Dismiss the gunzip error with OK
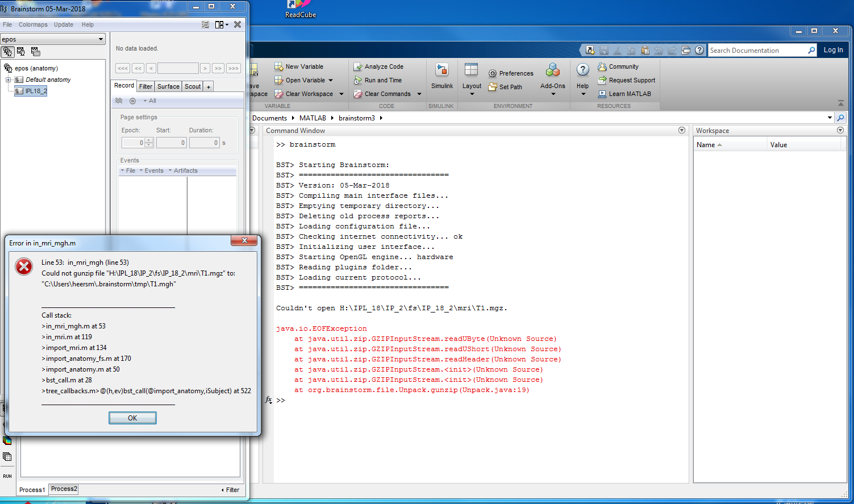 point(132,418)
